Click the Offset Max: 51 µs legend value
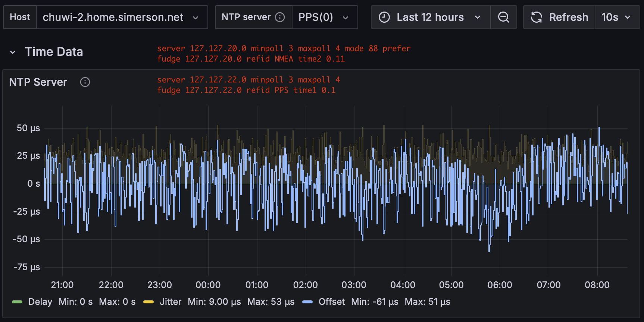 (428, 302)
